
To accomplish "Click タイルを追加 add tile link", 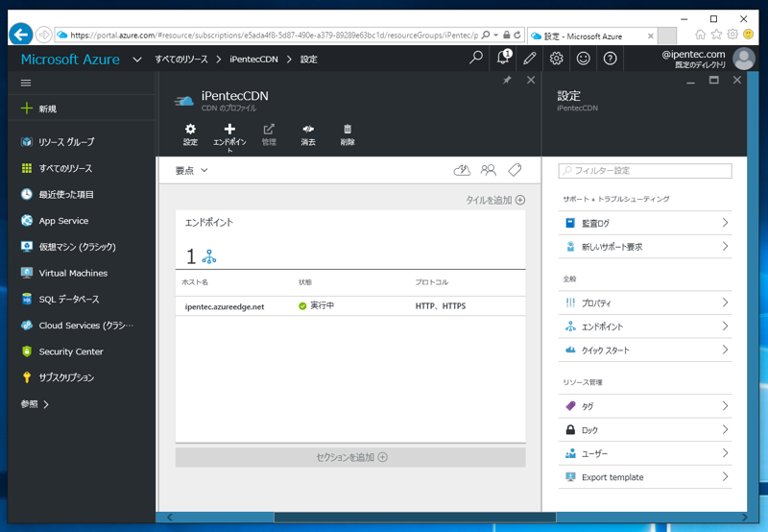I will (x=495, y=200).
